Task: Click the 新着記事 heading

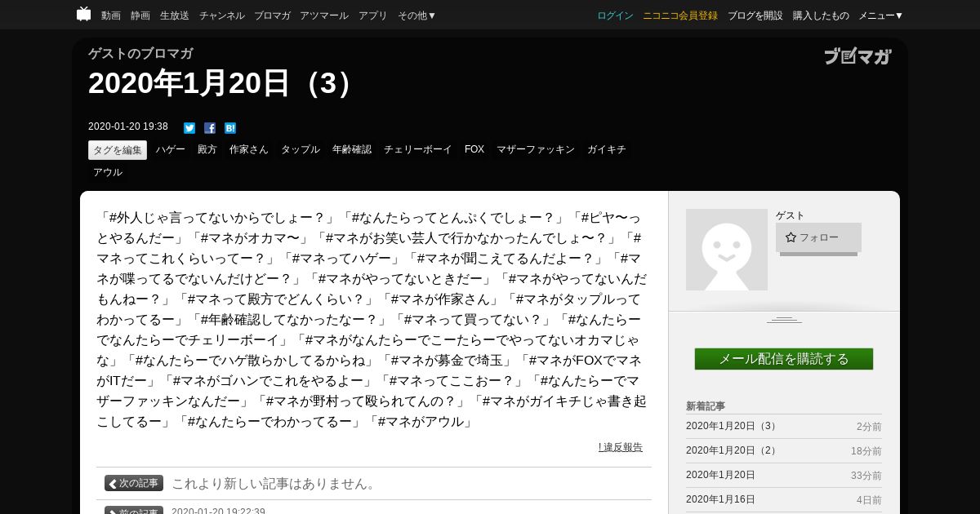Action: 706,406
